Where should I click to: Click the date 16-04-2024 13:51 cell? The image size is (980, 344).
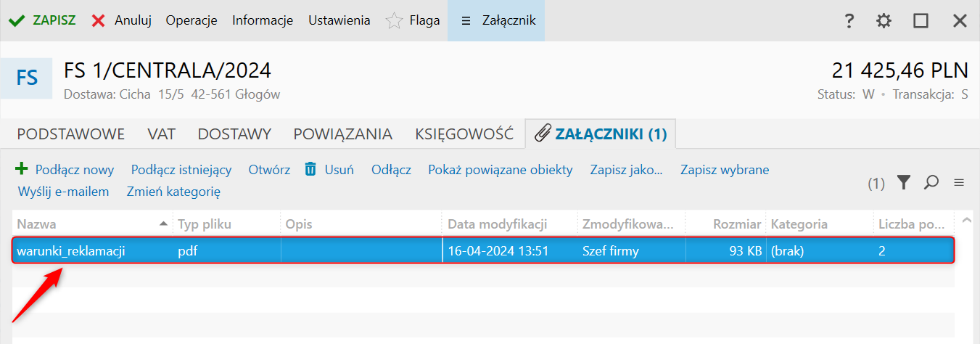(510, 251)
